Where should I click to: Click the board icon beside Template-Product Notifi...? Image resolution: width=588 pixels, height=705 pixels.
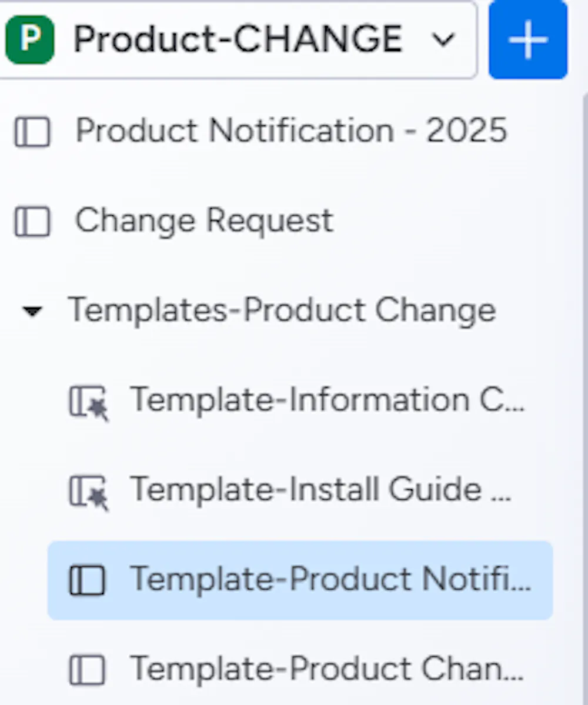click(87, 580)
